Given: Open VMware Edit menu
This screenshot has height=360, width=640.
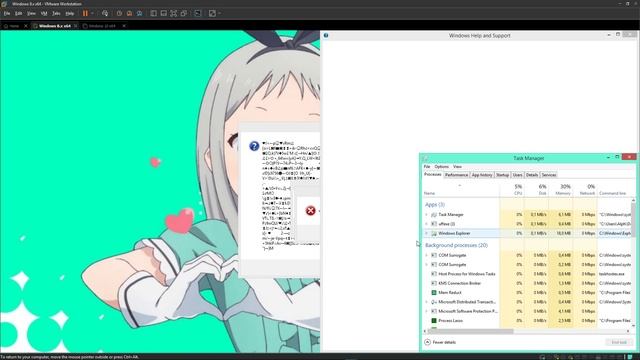Looking at the screenshot, I should pos(19,13).
